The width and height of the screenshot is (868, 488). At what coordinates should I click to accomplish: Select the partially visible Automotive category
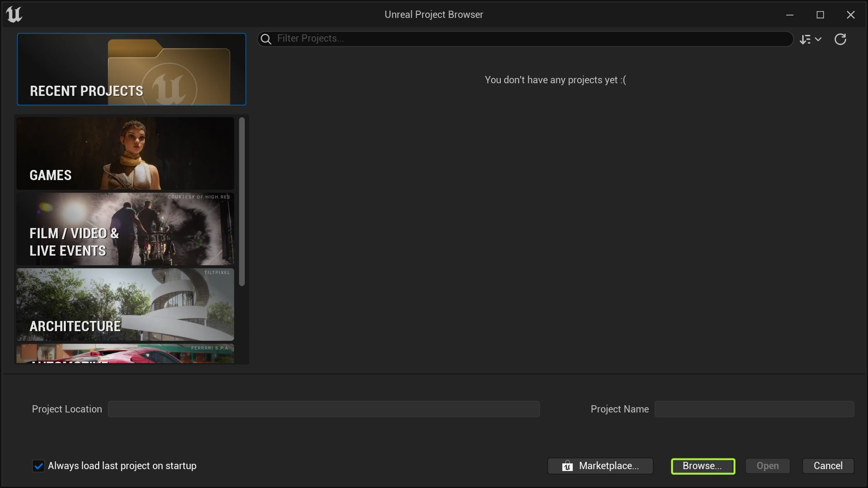coord(125,354)
